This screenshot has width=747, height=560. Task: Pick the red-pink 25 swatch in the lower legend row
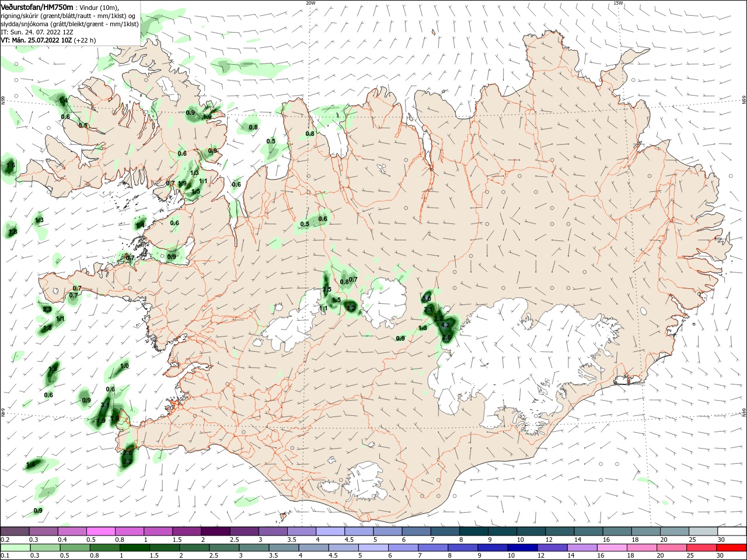pyautogui.click(x=701, y=548)
